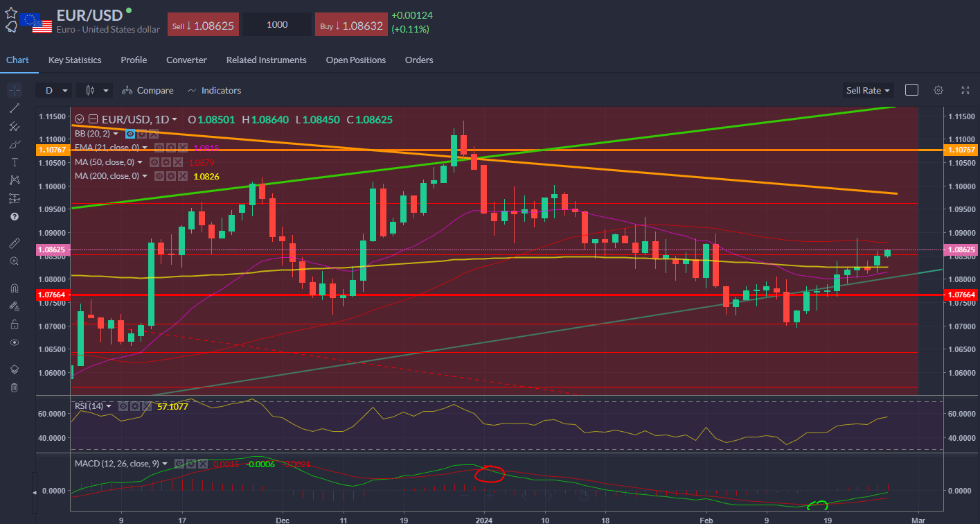Add EUR/USD to favorites with the star icon
Image resolution: width=980 pixels, height=524 pixels.
(x=11, y=12)
